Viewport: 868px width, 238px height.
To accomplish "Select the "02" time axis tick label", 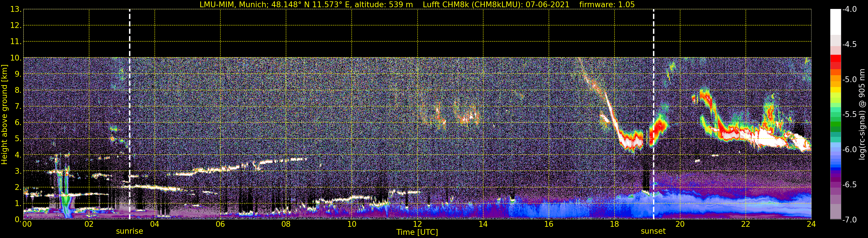I will click(89, 224).
